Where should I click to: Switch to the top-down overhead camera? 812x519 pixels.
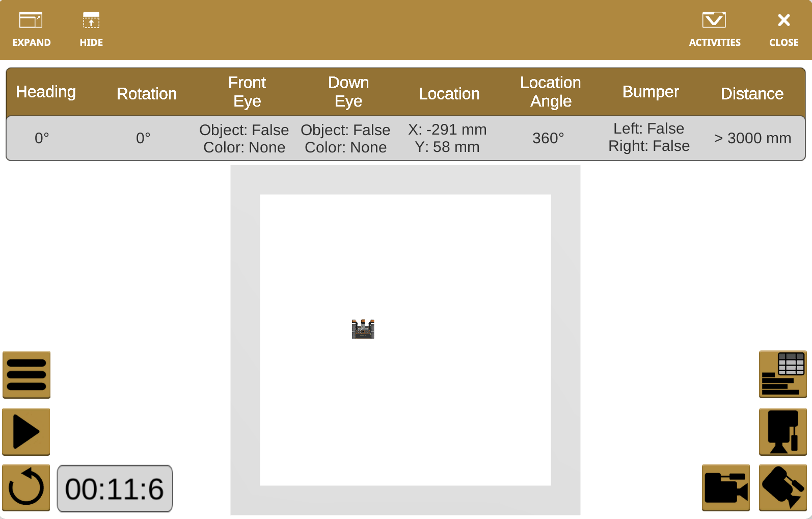coord(782,431)
